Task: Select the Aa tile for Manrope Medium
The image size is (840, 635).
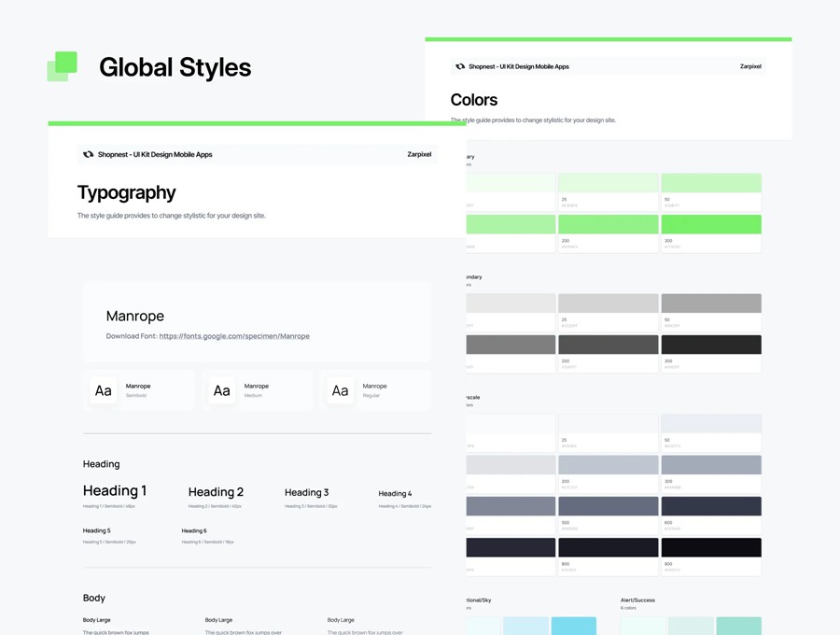Action: coord(221,391)
